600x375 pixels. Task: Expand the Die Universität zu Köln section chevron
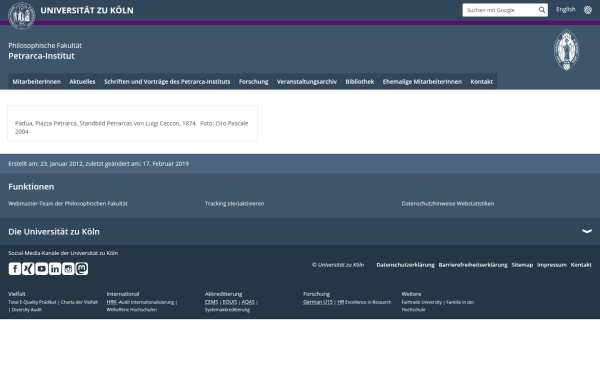coord(587,231)
